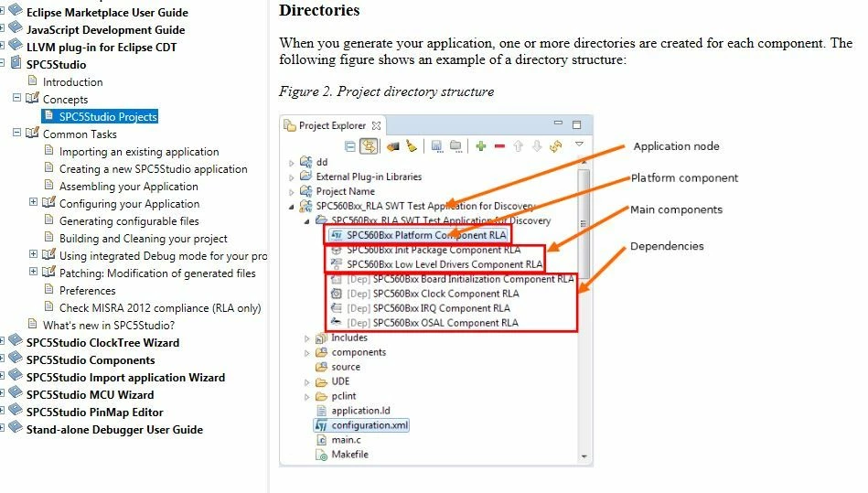
Task: Expand the UDE folder in Project Explorer
Action: [x=306, y=382]
